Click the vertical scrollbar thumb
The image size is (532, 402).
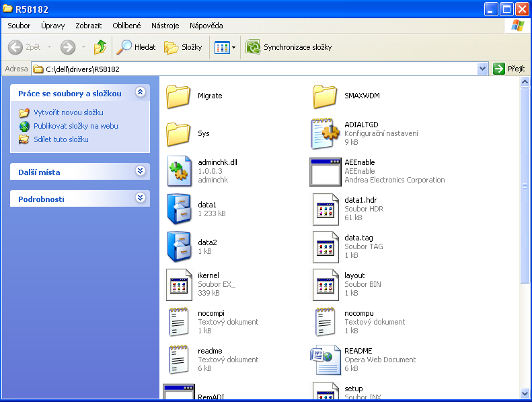point(525,185)
